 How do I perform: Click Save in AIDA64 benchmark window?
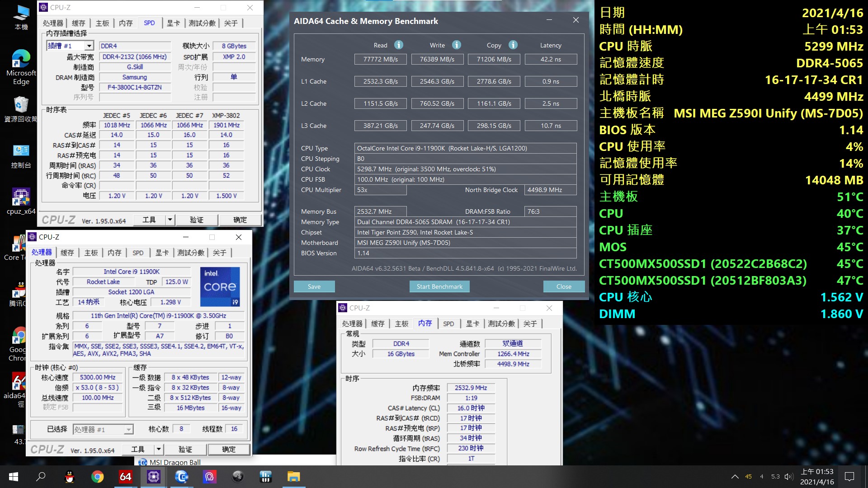click(314, 286)
